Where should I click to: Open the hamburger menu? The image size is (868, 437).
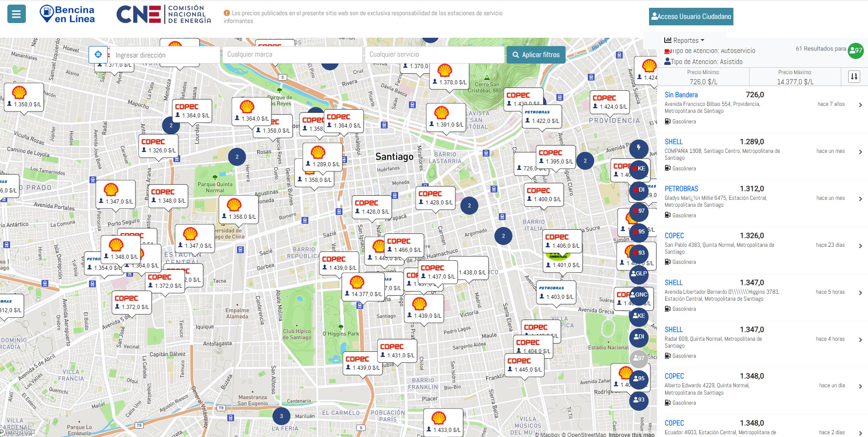(17, 14)
